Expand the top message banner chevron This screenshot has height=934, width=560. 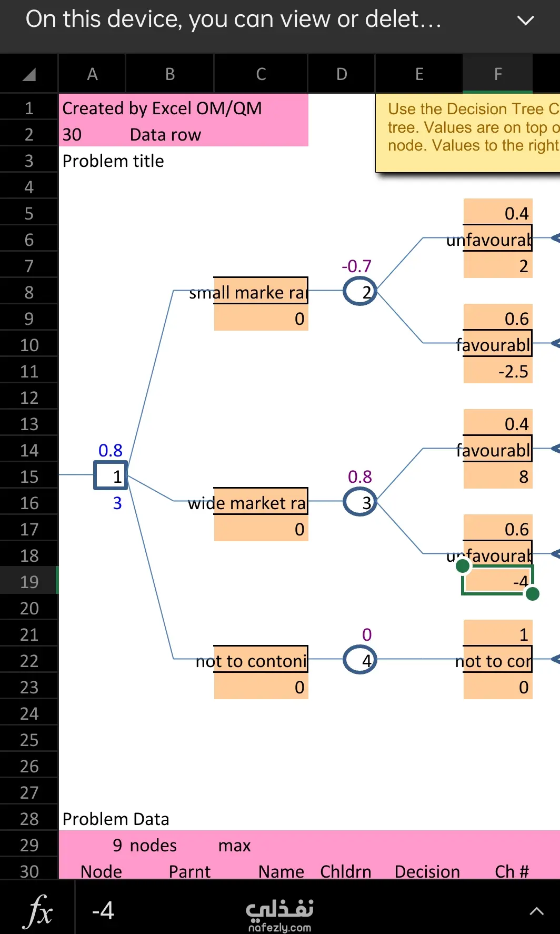click(525, 21)
